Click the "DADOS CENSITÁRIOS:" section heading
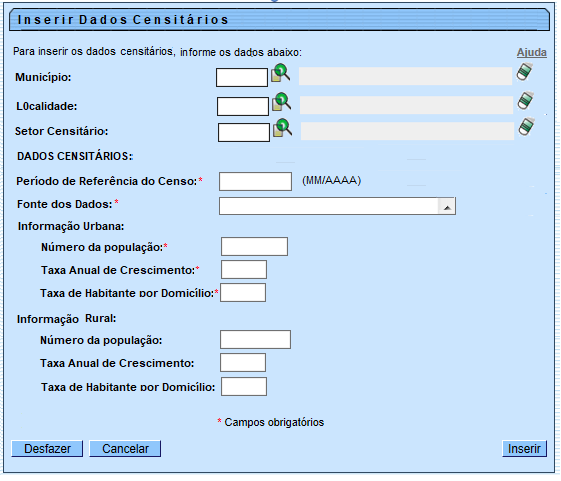Viewport: 561px width, 481px height. tap(75, 156)
